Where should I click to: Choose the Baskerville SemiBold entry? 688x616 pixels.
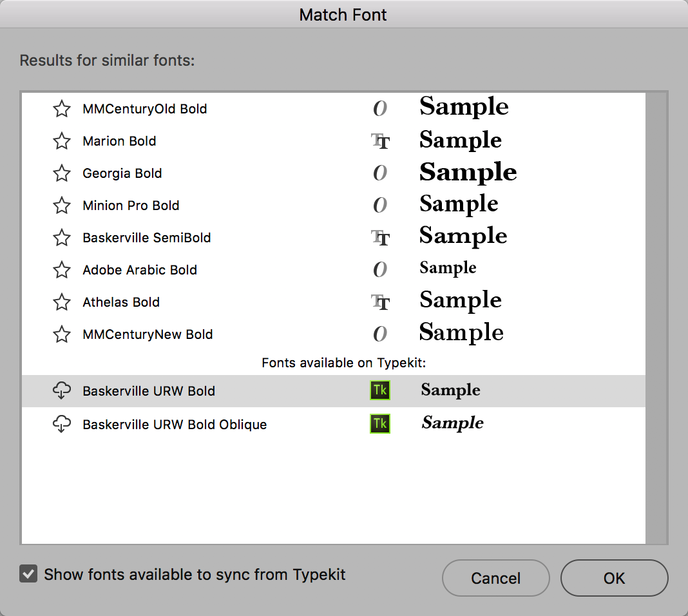point(147,238)
